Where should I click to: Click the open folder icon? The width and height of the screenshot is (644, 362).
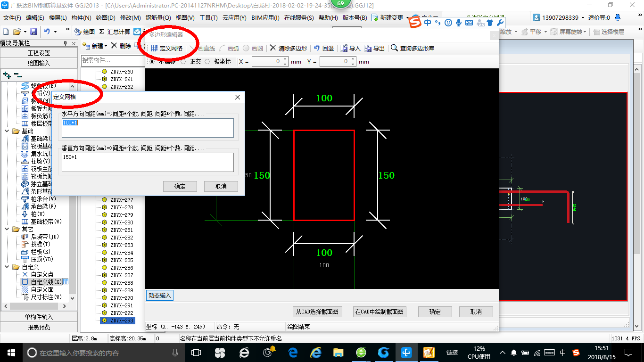17,32
